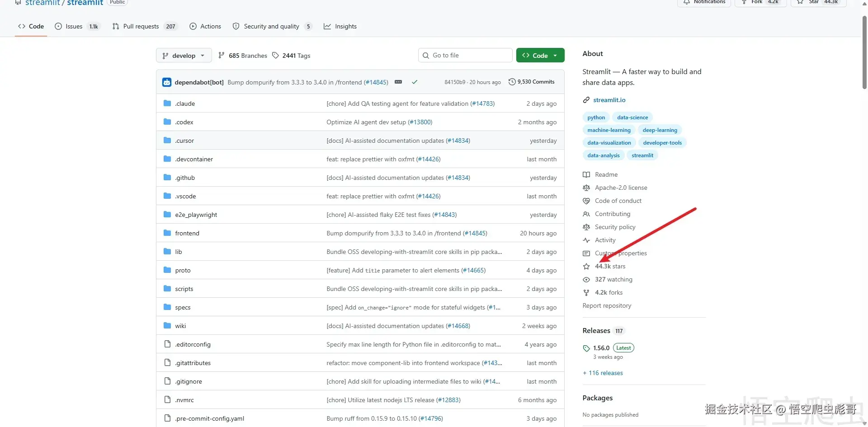The width and height of the screenshot is (868, 427).
Task: Open the green Code dropdown button
Action: pyautogui.click(x=540, y=56)
